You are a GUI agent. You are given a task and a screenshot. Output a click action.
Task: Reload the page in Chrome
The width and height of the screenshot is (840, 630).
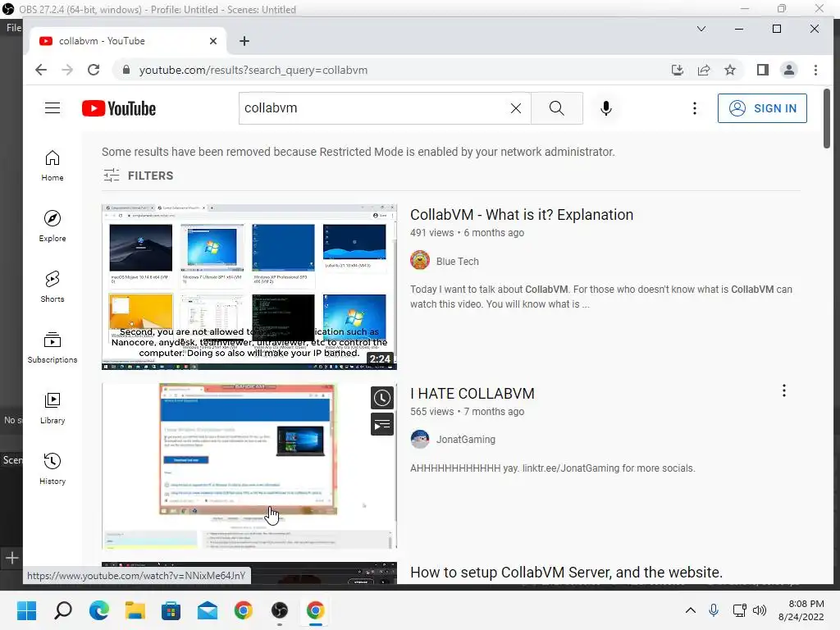94,71
